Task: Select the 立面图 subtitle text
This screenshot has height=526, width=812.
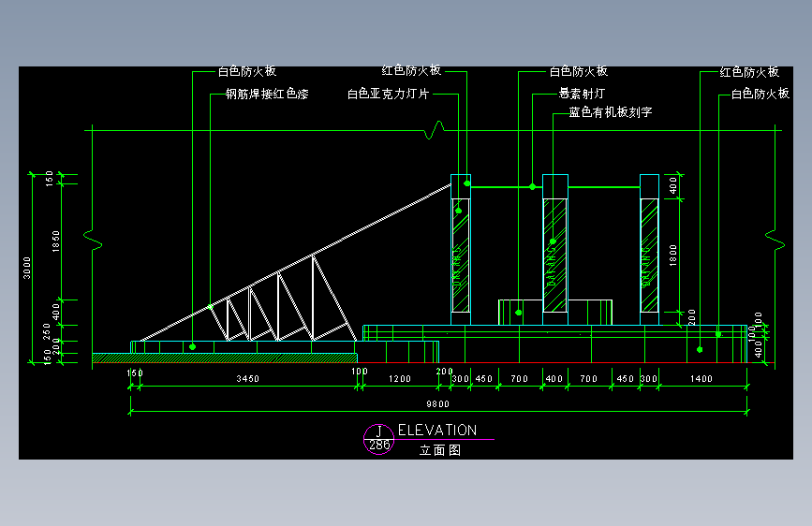Action: 440,450
